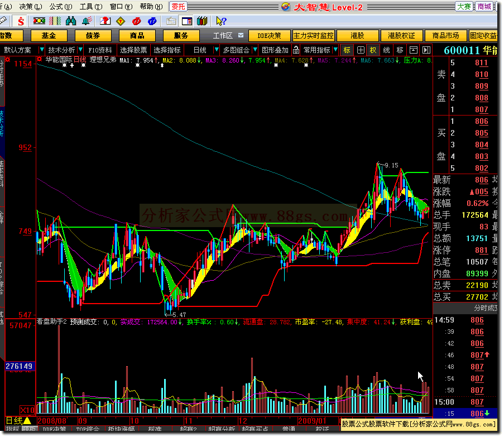Expand the 技术分析 dropdown arrow
Image resolution: width=504 pixels, height=437 pixels.
81,50
